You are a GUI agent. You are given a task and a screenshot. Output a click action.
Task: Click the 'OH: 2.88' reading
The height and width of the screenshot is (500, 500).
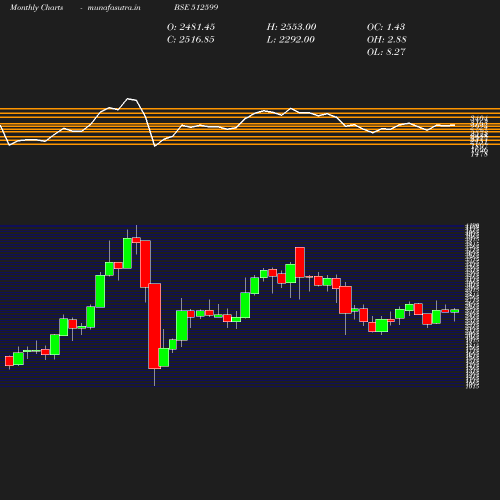[x=387, y=40]
